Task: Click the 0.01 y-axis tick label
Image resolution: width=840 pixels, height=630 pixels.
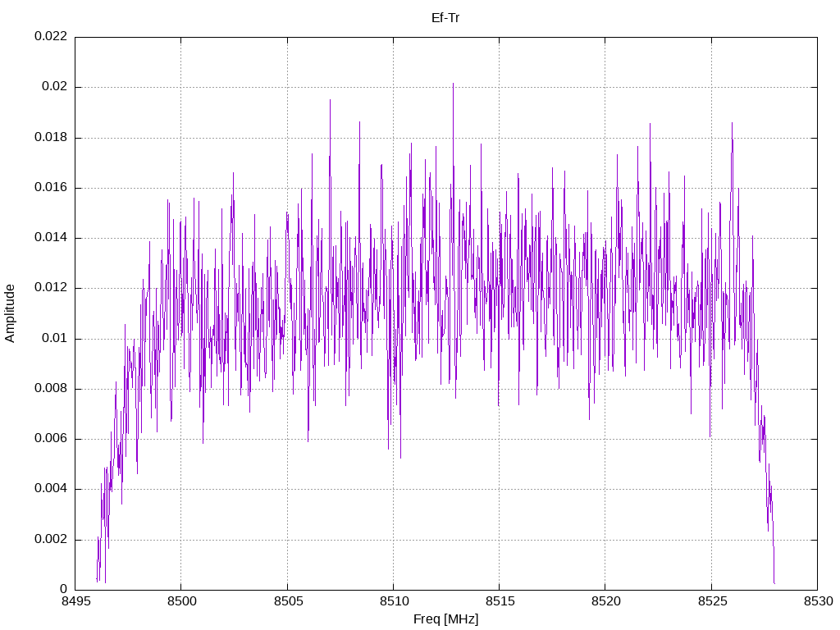Action: [x=55, y=338]
